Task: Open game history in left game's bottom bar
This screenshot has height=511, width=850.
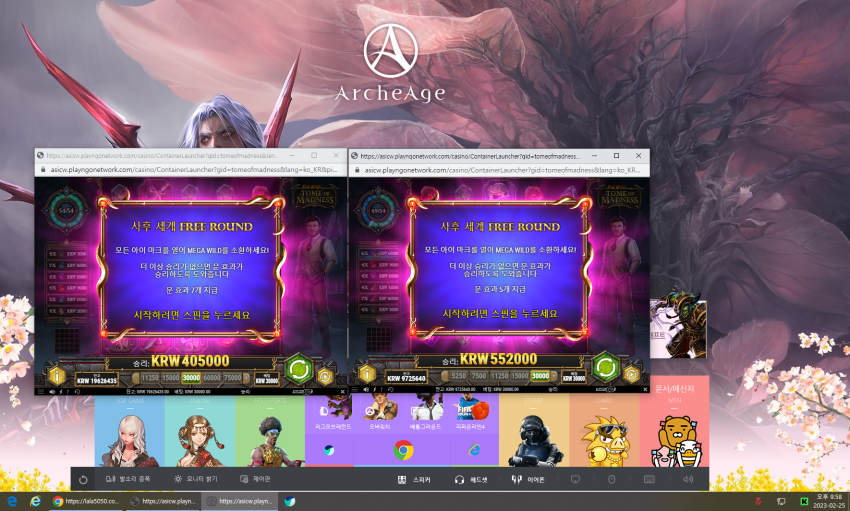Action: (77, 391)
